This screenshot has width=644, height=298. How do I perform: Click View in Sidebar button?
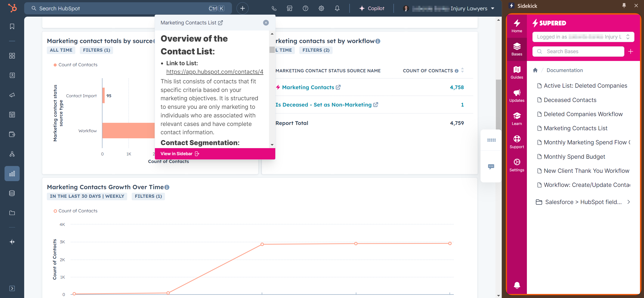point(180,154)
